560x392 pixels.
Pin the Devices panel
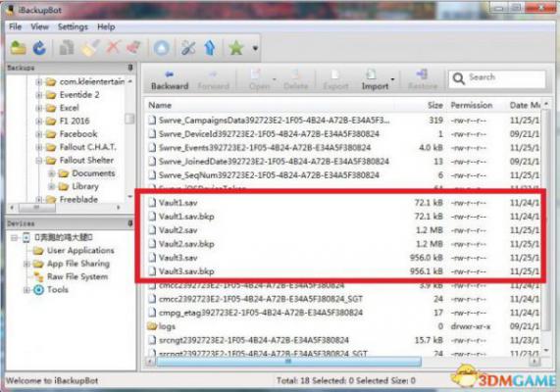click(x=130, y=223)
